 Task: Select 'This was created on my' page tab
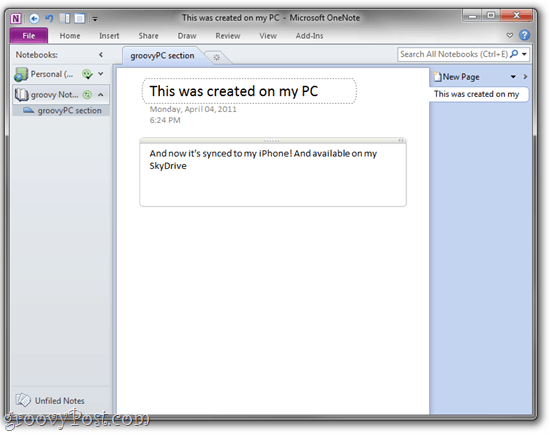pos(479,94)
